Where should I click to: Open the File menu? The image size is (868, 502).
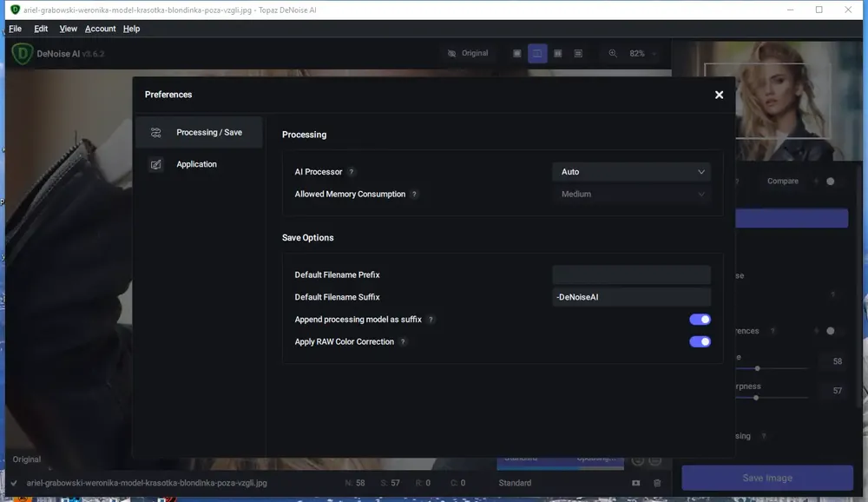pyautogui.click(x=15, y=29)
